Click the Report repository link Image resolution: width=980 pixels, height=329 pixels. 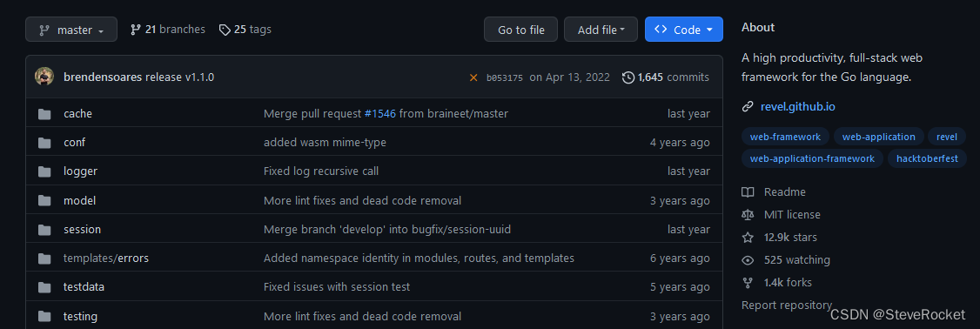[786, 305]
